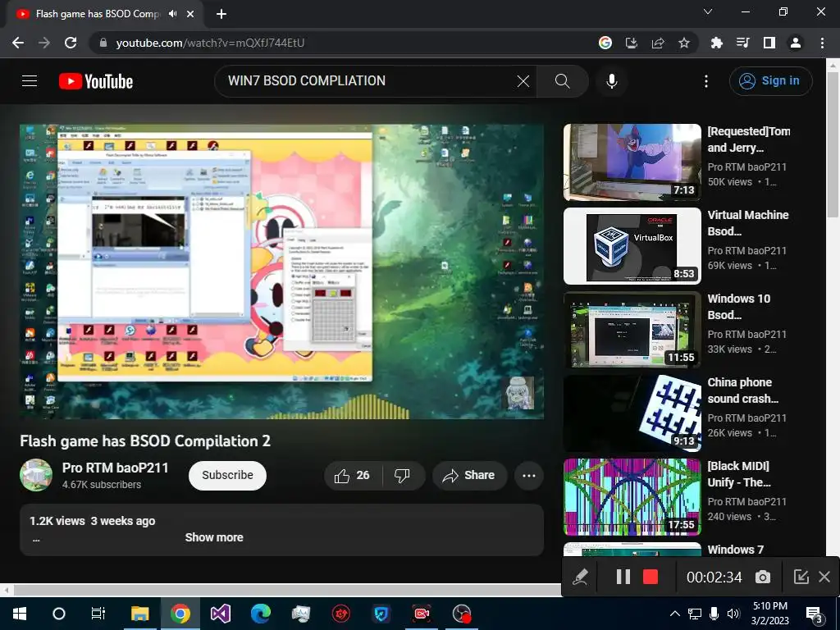Open Task View on the taskbar
Image resolution: width=840 pixels, height=630 pixels.
(98, 614)
